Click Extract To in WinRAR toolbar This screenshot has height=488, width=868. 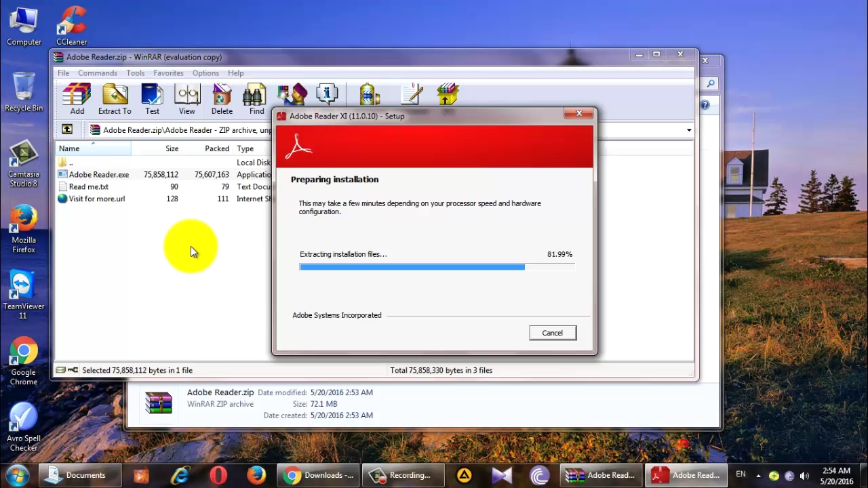tap(115, 99)
